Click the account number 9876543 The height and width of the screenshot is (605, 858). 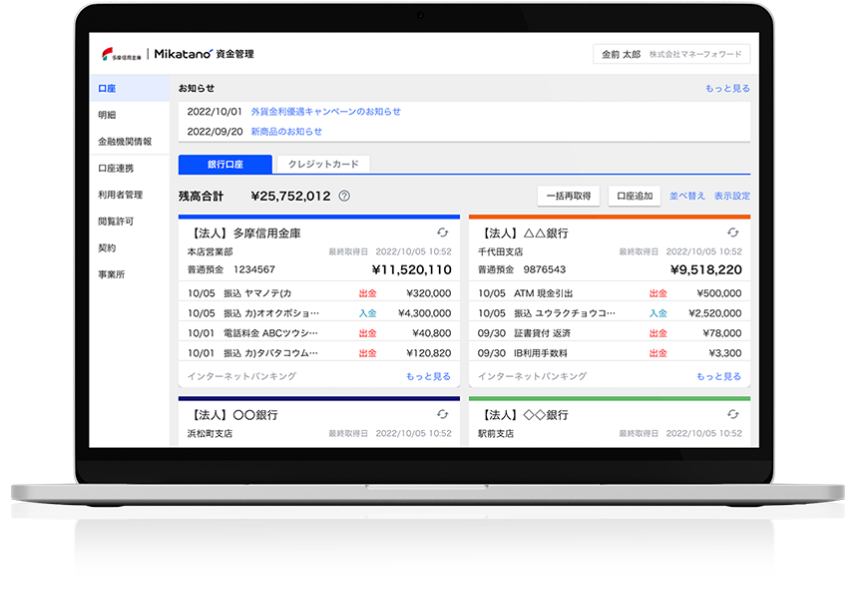click(544, 270)
